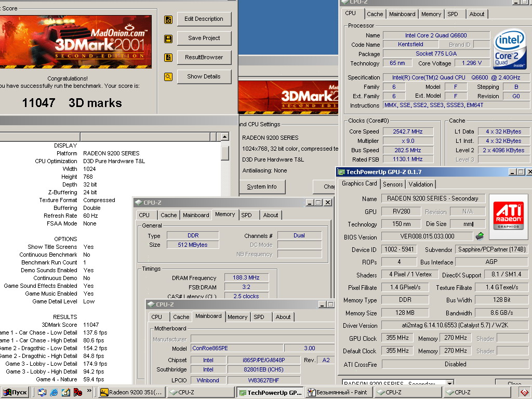
Task: Click the GPU-Z Driver Version field
Action: [x=455, y=325]
